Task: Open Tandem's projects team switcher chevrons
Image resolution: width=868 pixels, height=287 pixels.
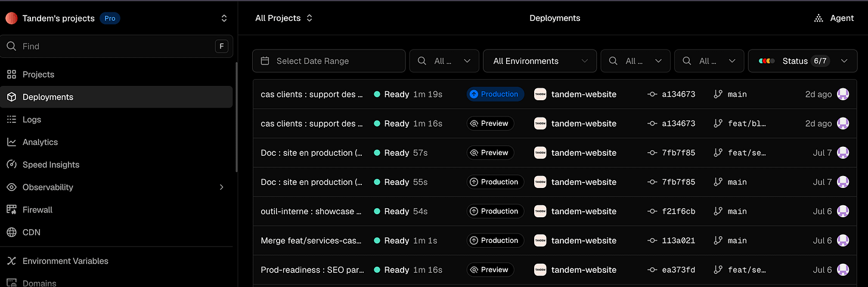Action: pyautogui.click(x=224, y=18)
